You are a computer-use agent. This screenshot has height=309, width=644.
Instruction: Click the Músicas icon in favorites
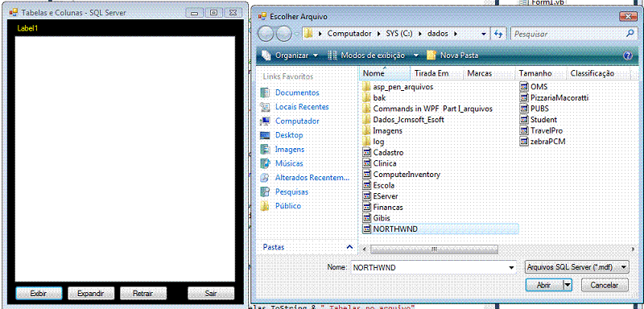point(266,163)
